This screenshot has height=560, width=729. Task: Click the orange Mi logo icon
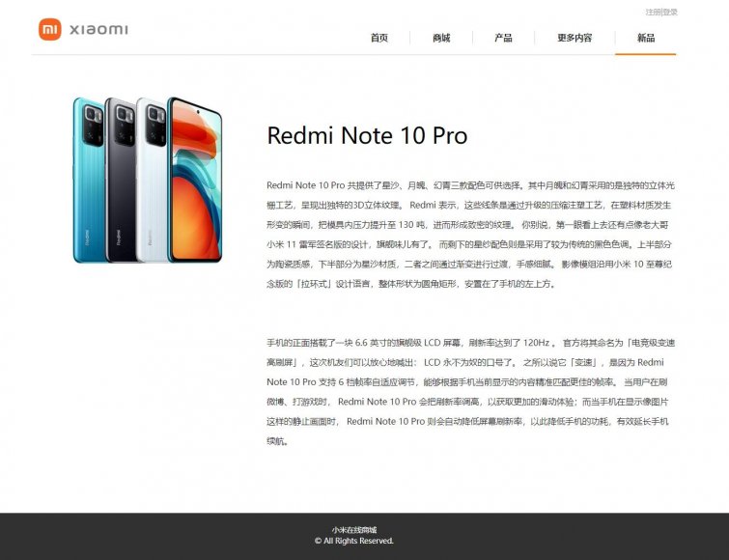coord(50,29)
